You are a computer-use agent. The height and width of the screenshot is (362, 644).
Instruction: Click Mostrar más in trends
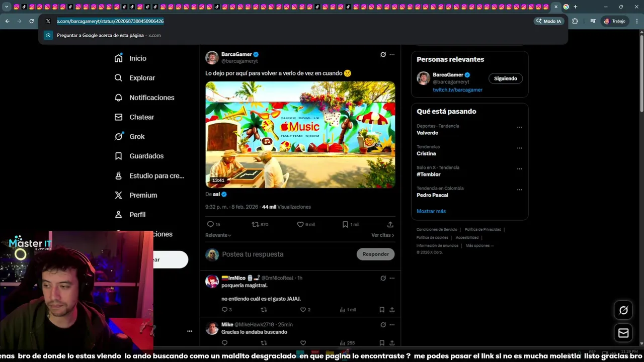tap(431, 211)
